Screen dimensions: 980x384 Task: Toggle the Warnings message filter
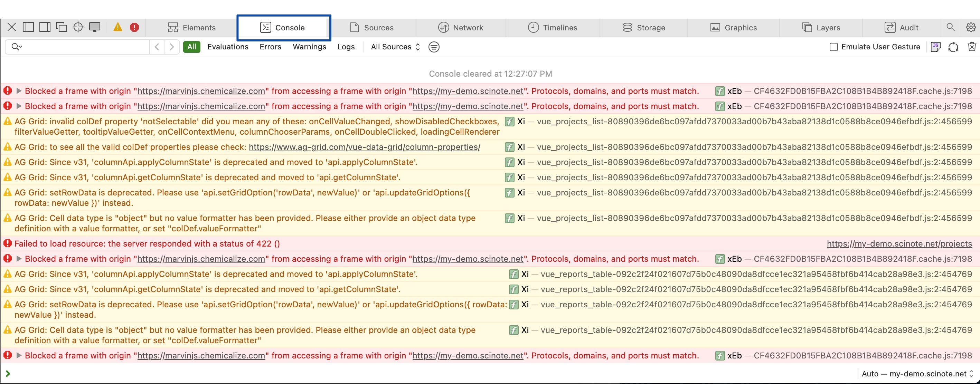[309, 47]
